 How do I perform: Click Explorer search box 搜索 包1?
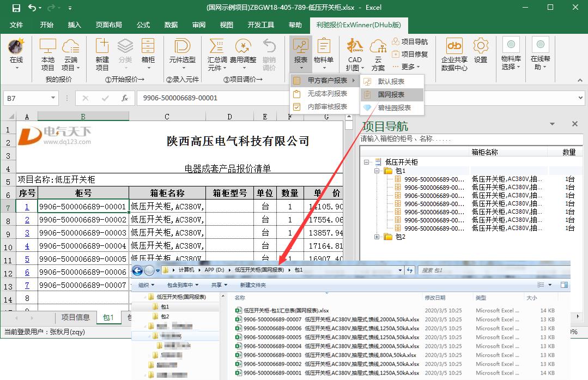coord(494,270)
